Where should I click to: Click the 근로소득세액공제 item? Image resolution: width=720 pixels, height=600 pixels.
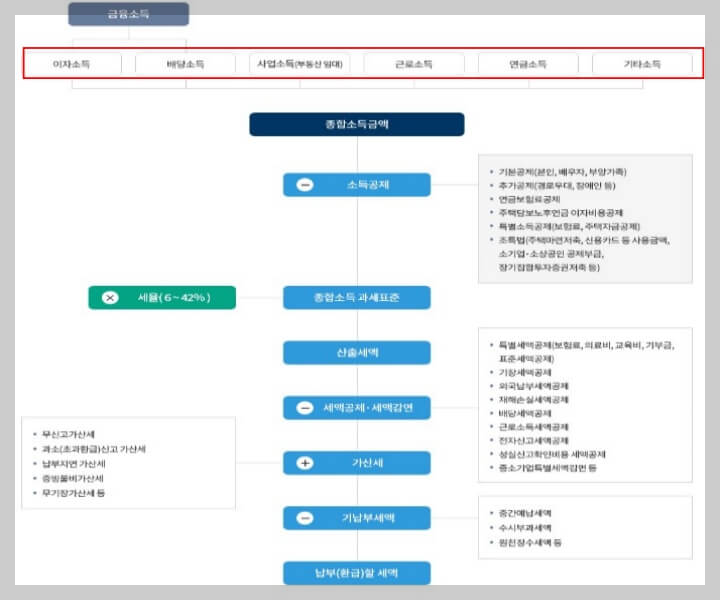[534, 427]
